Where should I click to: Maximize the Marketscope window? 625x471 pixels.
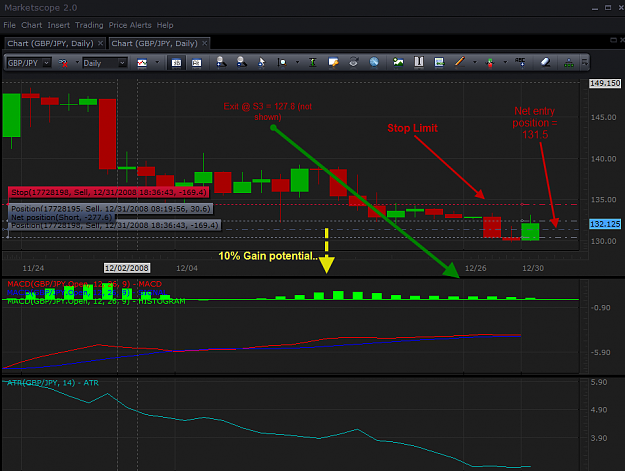point(608,8)
